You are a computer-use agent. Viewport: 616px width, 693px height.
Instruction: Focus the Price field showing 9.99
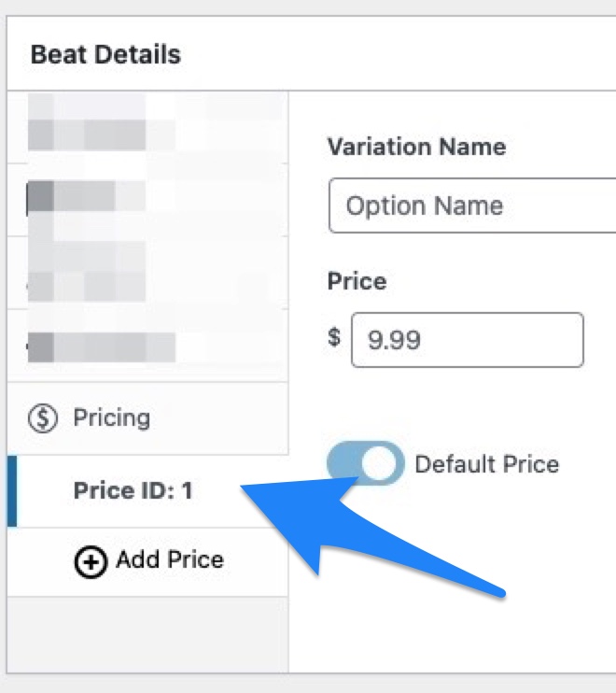pyautogui.click(x=468, y=340)
